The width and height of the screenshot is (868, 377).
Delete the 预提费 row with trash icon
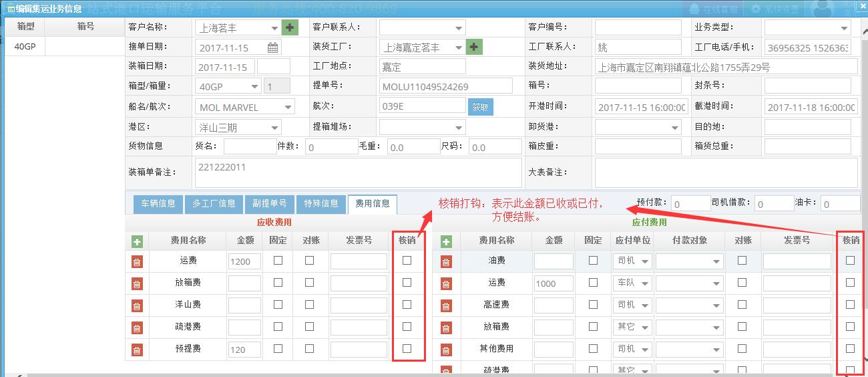tap(137, 350)
